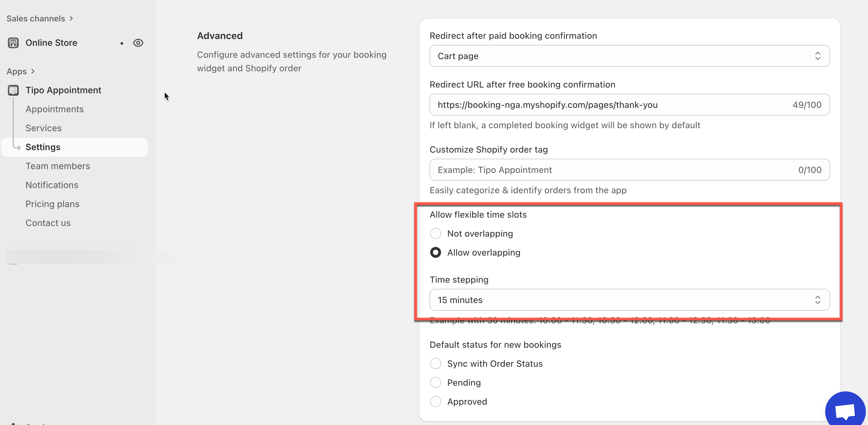Viewport: 868px width, 425px height.
Task: Open Team members page
Action: (x=58, y=166)
